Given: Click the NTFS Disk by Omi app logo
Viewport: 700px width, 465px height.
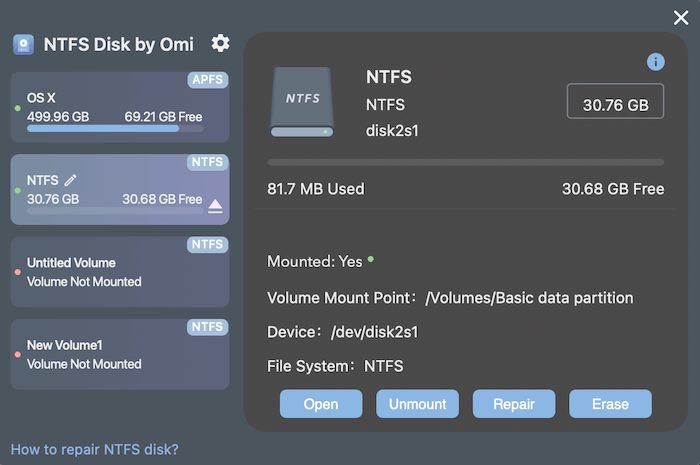Looking at the screenshot, I should (24, 45).
